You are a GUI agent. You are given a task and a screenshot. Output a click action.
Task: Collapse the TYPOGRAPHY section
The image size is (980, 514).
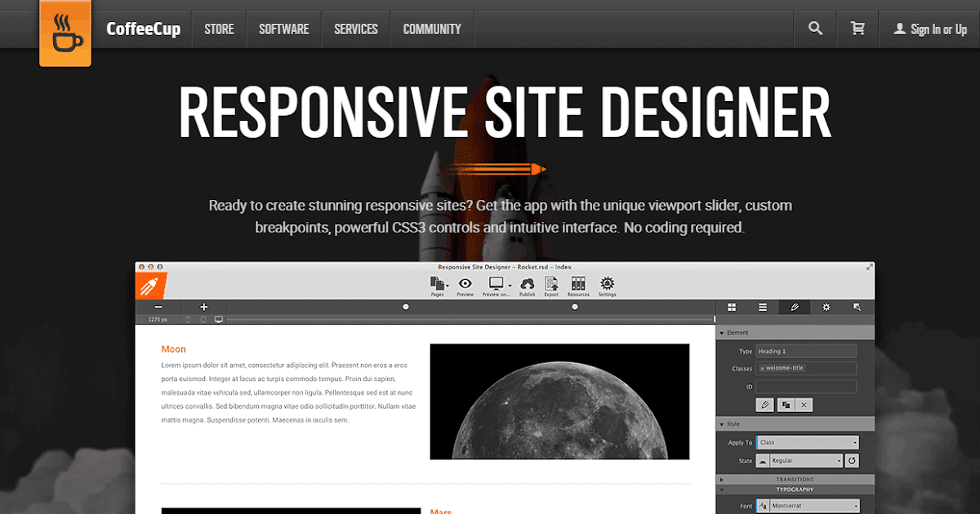tap(795, 490)
